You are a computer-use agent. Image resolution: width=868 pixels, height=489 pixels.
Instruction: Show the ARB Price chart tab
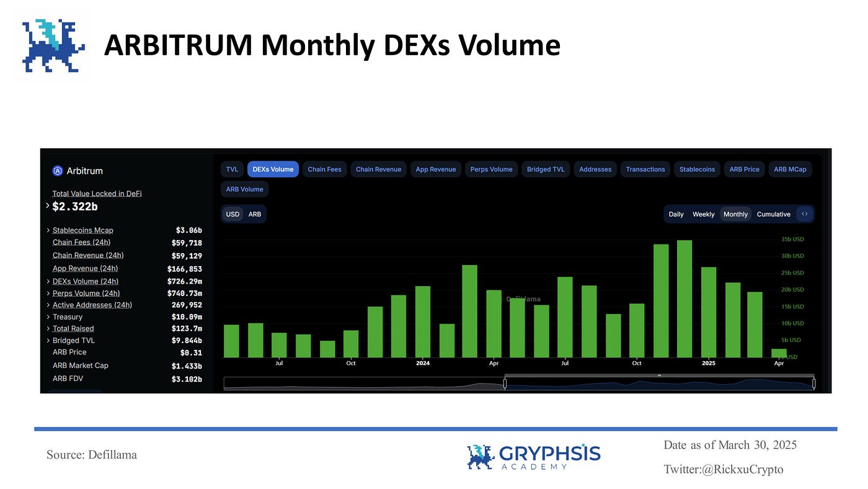click(744, 169)
